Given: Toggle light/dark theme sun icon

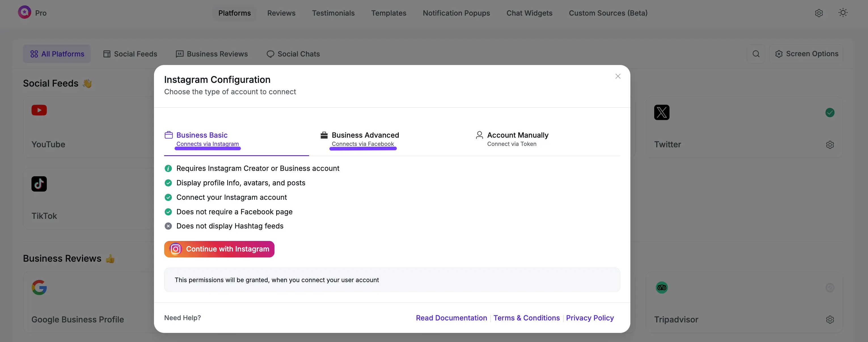Looking at the screenshot, I should click(843, 13).
